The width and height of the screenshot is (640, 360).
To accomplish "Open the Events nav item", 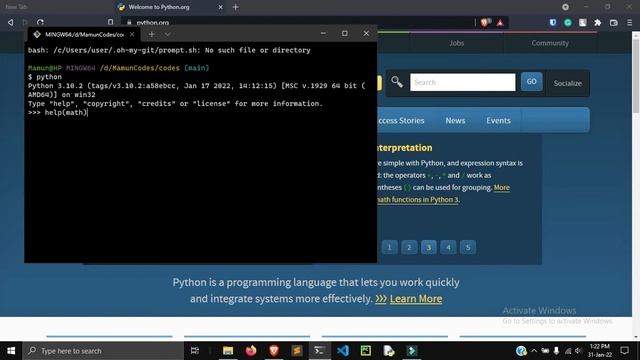I will [x=498, y=120].
